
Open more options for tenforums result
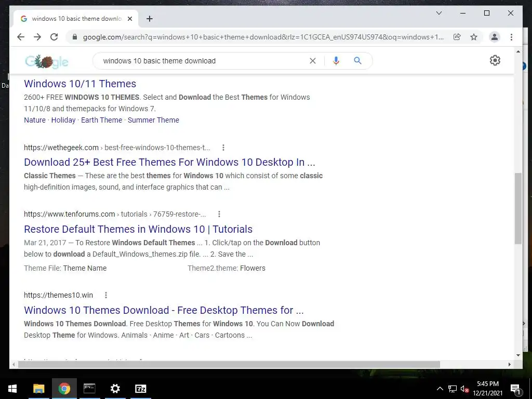coord(219,214)
